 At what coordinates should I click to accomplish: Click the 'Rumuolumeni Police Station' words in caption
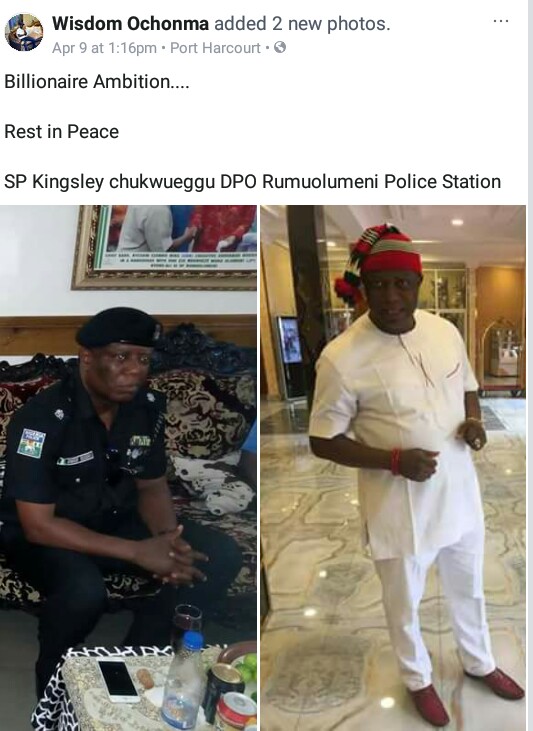pyautogui.click(x=381, y=181)
